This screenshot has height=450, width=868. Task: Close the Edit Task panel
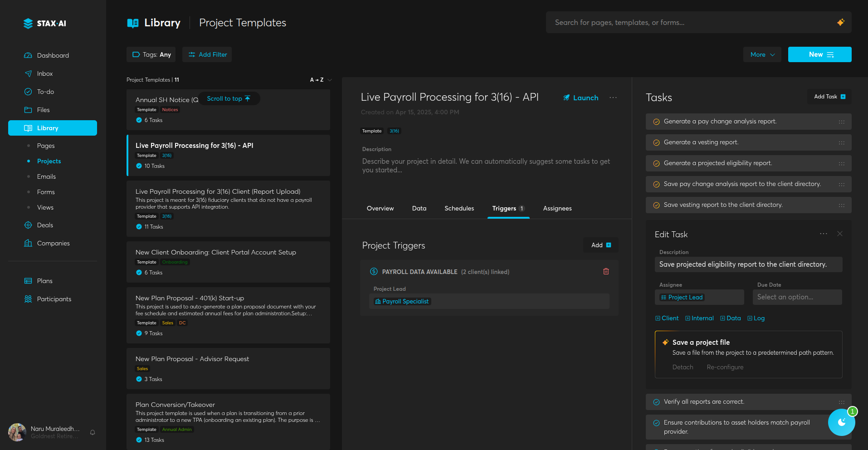click(x=839, y=234)
